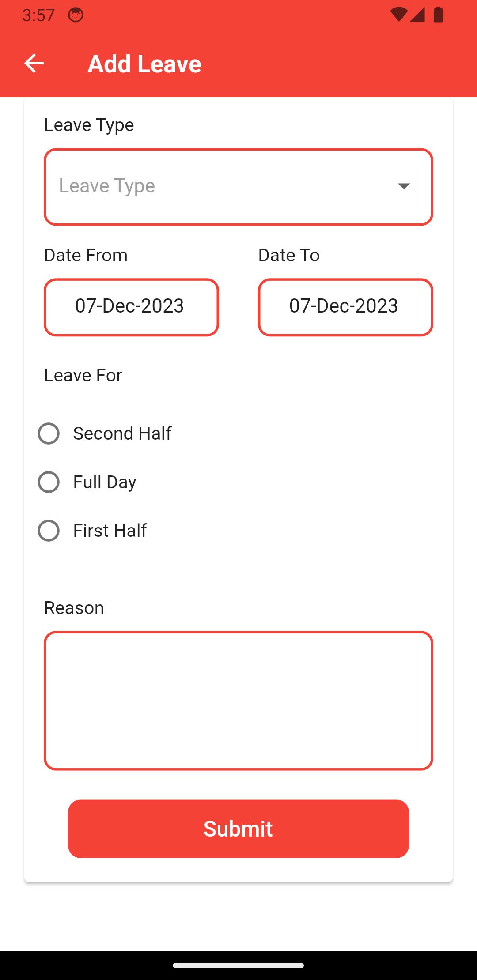Tap the Second Half label text
Image resolution: width=477 pixels, height=980 pixels.
coord(122,433)
